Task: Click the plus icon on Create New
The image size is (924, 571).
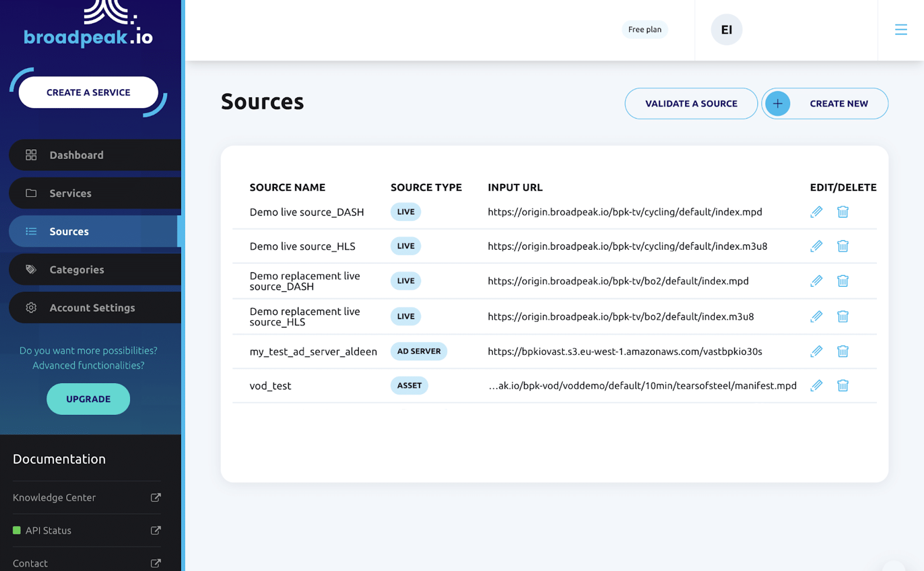Action: coord(778,103)
